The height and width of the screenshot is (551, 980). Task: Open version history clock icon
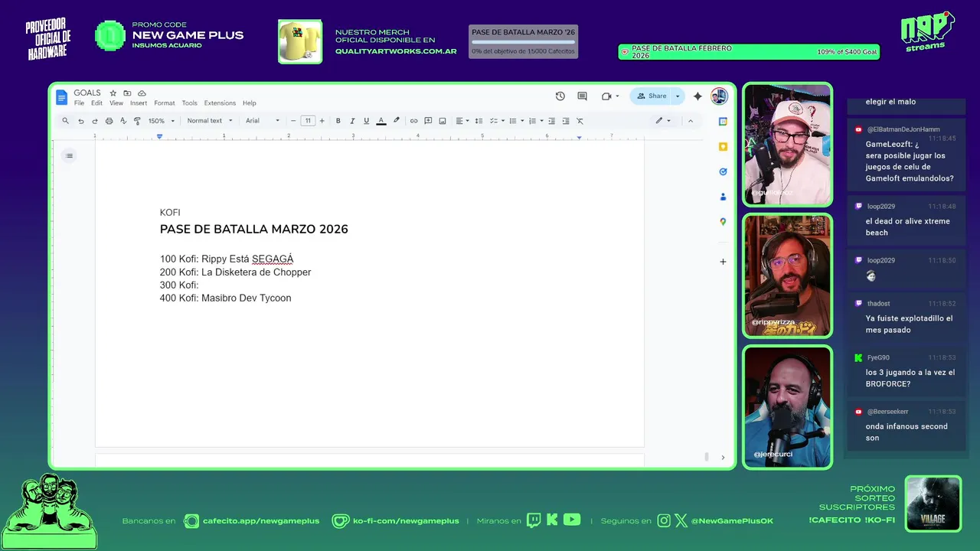pos(560,96)
